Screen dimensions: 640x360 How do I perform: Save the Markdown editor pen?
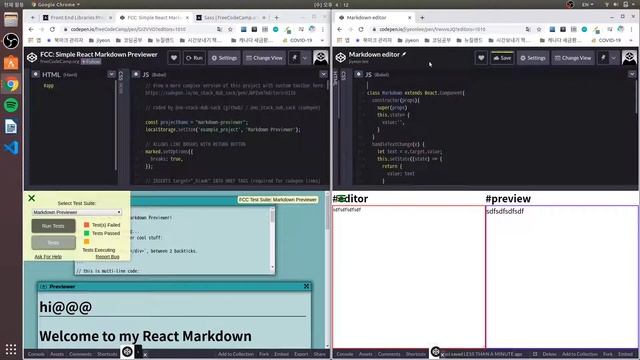pyautogui.click(x=502, y=58)
